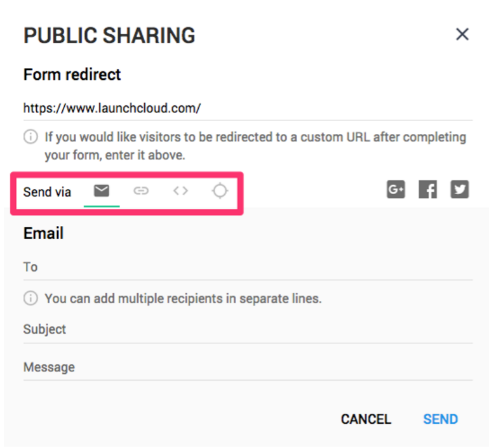Click the To recipients field
The width and height of the screenshot is (489, 448).
pyautogui.click(x=248, y=267)
